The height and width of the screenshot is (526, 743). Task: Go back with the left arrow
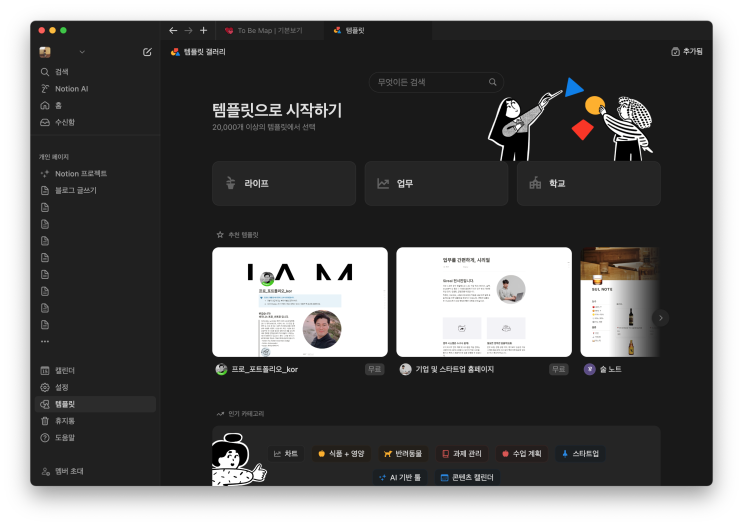coord(173,30)
